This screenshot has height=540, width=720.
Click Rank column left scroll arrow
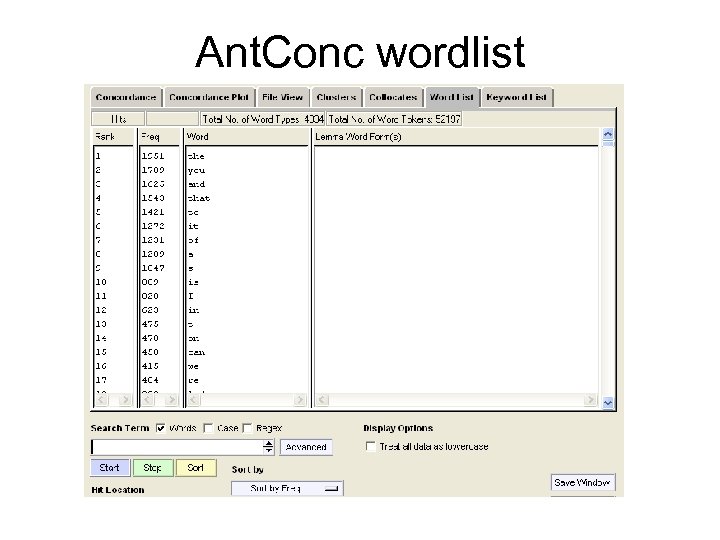[x=101, y=400]
